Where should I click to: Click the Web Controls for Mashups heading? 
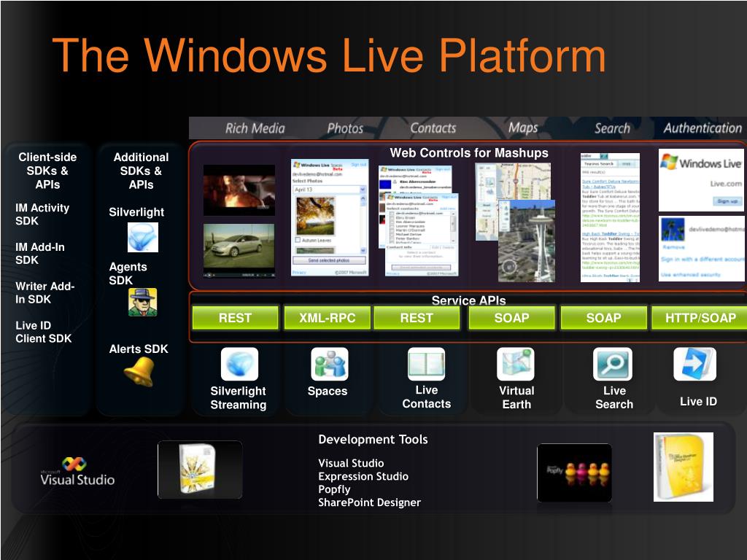click(469, 153)
